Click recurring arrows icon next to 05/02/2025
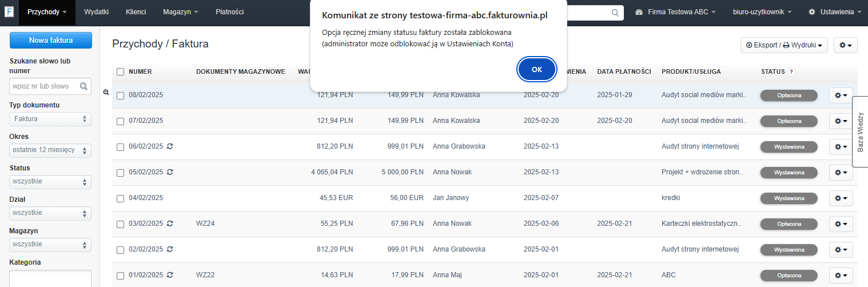This screenshot has width=868, height=287. pyautogui.click(x=170, y=172)
